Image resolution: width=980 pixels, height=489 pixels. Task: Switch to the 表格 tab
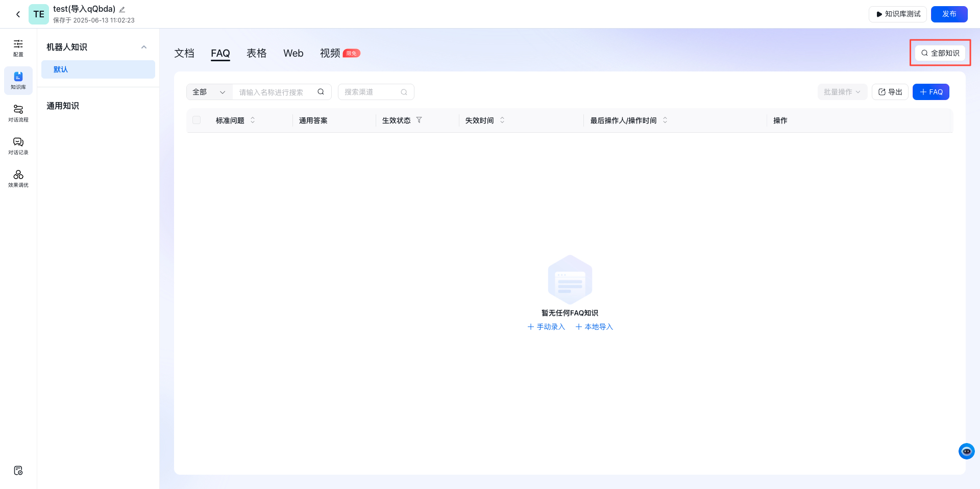coord(257,53)
